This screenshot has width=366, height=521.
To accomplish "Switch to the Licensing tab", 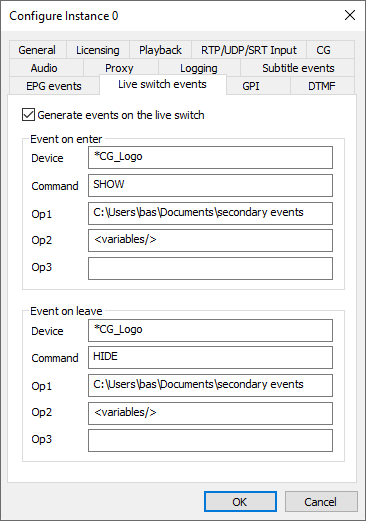I will coord(98,50).
